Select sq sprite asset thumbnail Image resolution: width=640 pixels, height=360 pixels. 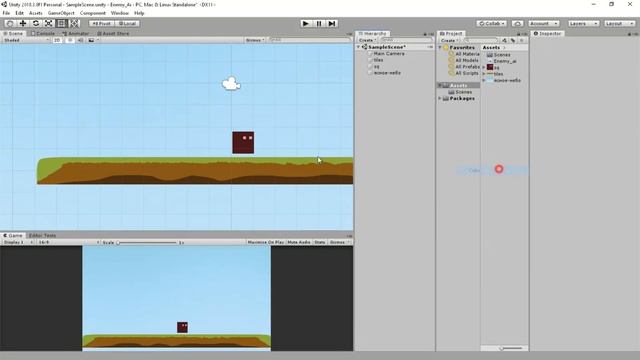pyautogui.click(x=490, y=67)
